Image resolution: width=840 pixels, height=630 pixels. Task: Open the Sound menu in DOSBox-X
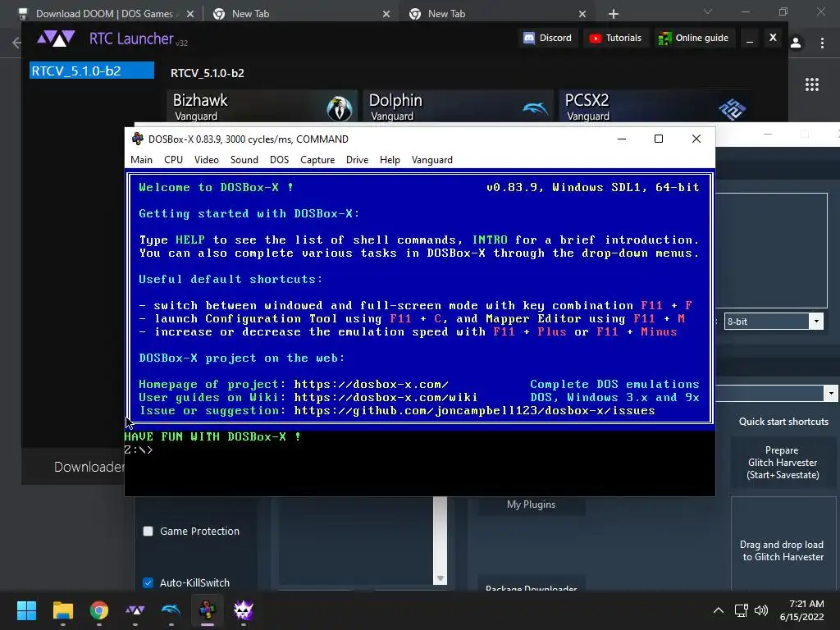coord(244,160)
